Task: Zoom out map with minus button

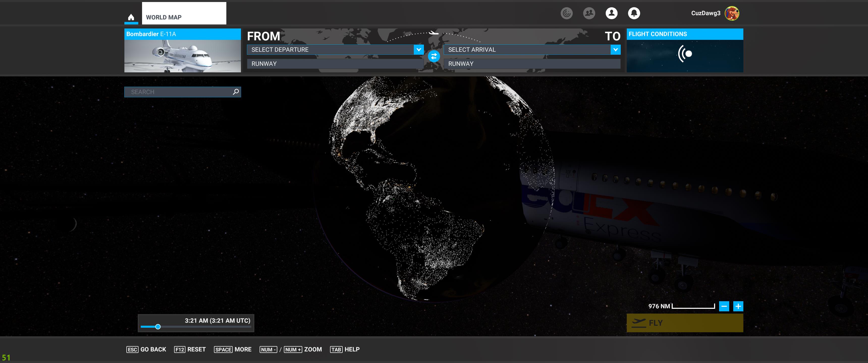Action: click(724, 306)
